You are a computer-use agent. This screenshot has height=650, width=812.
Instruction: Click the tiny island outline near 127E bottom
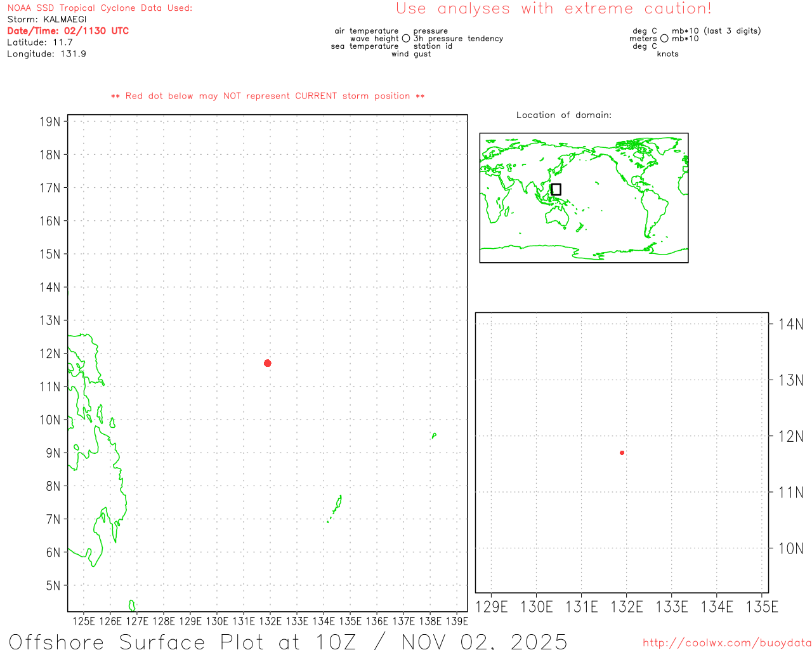[x=132, y=606]
